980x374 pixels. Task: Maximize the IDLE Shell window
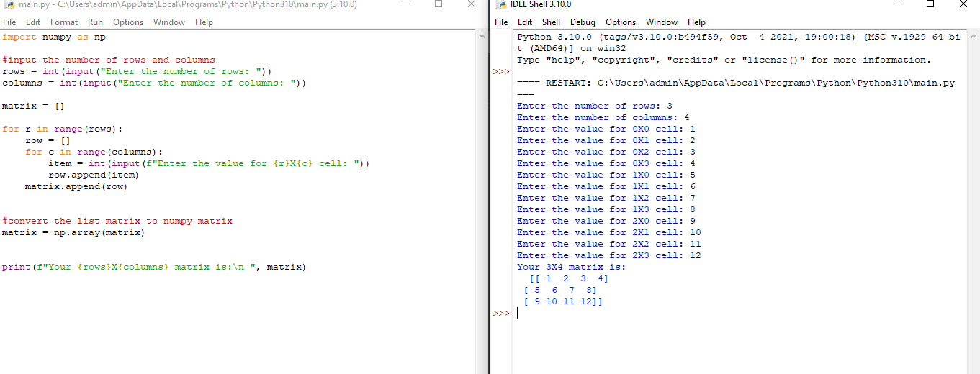(930, 5)
